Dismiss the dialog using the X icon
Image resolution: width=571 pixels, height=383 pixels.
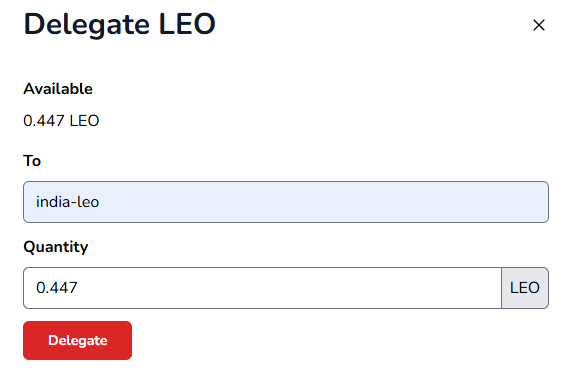539,25
